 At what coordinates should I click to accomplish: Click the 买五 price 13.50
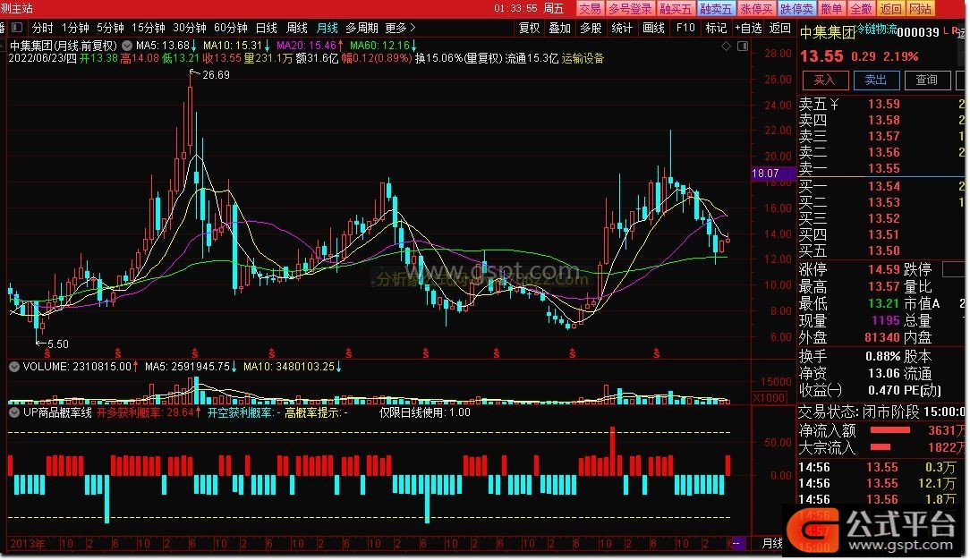tap(883, 250)
